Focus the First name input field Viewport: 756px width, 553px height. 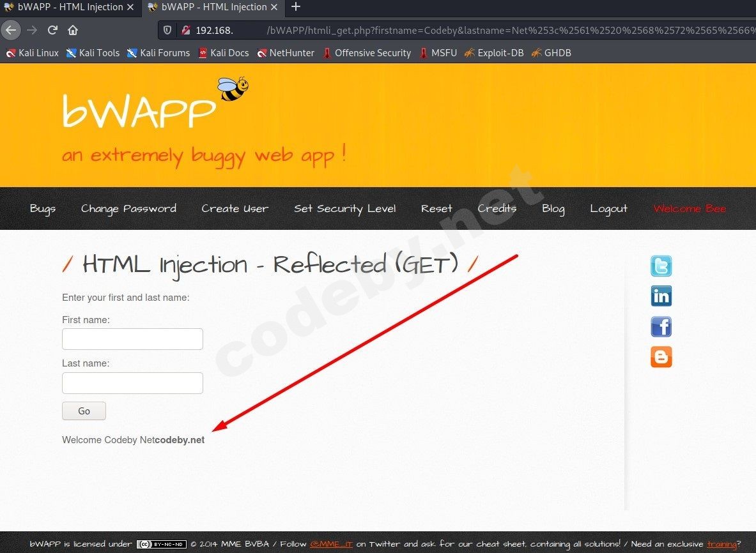132,339
